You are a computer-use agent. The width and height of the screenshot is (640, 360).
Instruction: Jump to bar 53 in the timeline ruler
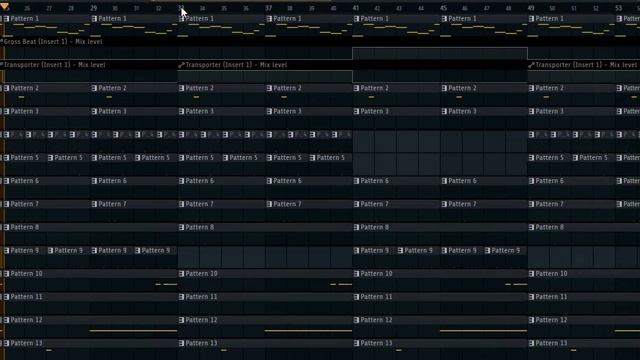(x=618, y=8)
